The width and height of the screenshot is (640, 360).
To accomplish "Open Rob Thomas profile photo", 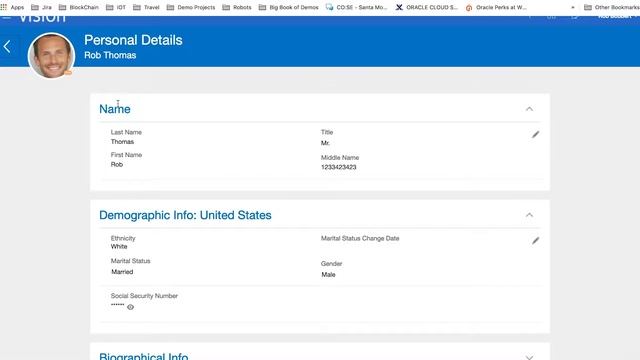I will pyautogui.click(x=51, y=56).
